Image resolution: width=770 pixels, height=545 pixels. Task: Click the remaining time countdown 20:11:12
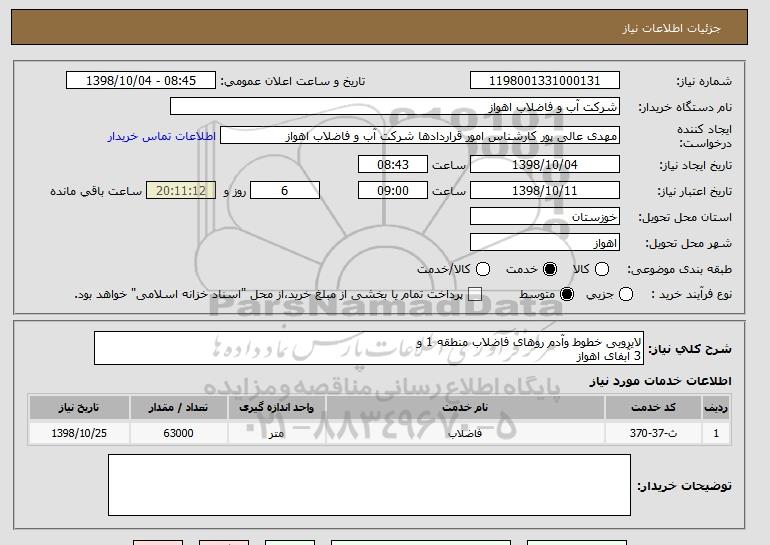tap(181, 191)
